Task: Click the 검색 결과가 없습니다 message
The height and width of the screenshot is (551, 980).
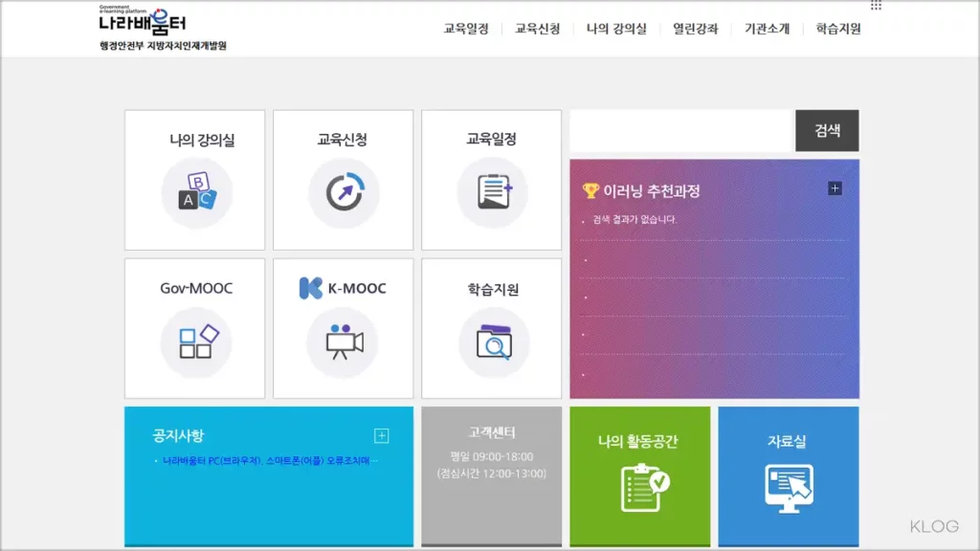Action: pos(635,219)
